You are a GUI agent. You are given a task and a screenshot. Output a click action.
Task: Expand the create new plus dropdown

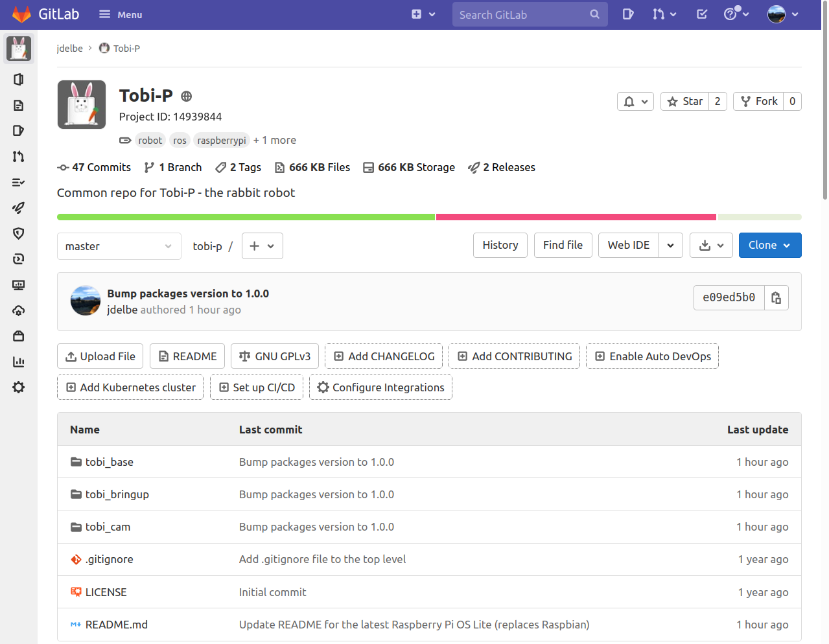pos(423,14)
